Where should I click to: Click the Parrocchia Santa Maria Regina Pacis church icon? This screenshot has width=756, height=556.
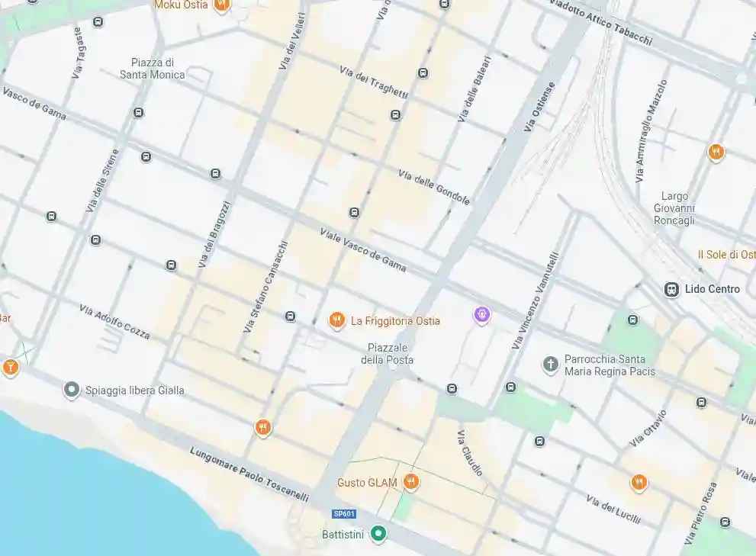tap(550, 365)
